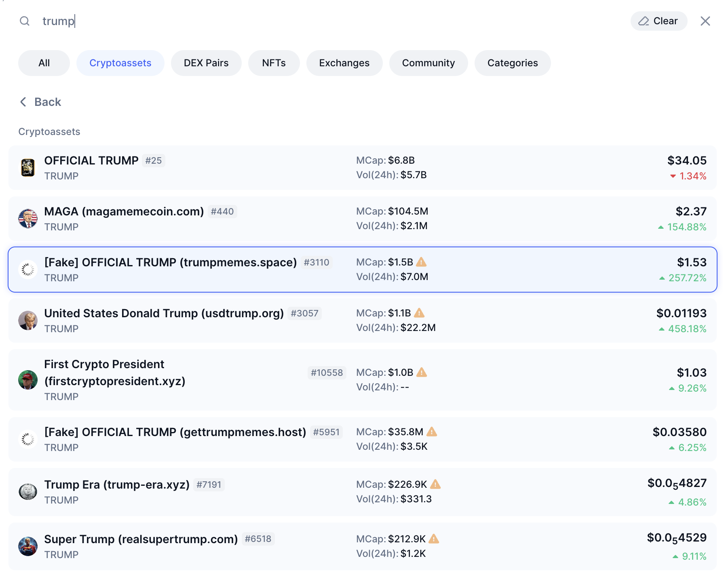The width and height of the screenshot is (726, 588).
Task: Open [Fake] OFFICIAL TRUMP (trumpmemes.space) result
Action: pos(363,270)
